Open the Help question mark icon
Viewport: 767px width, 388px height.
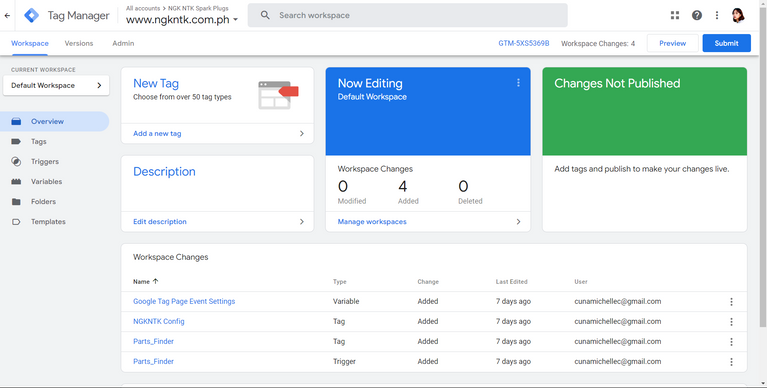pos(697,15)
